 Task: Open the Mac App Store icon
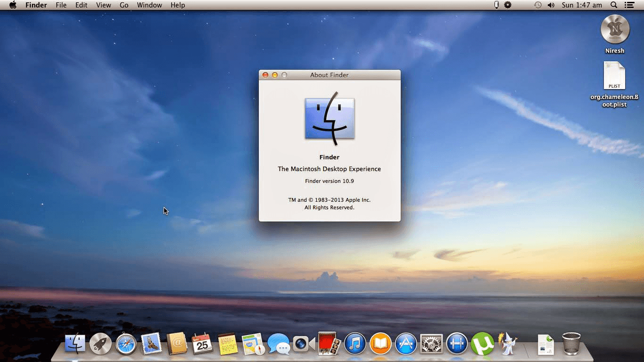406,344
